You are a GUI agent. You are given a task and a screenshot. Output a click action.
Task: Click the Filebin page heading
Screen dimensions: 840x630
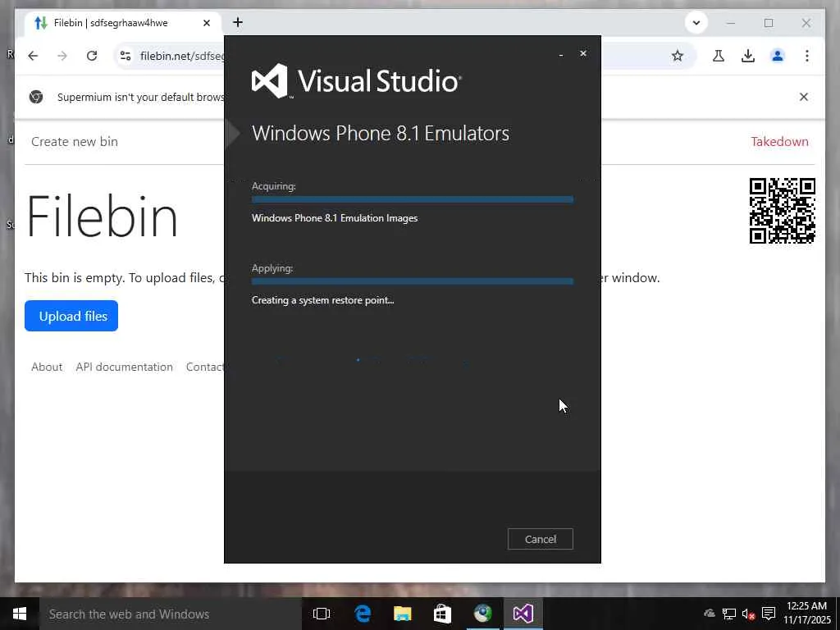(x=102, y=217)
